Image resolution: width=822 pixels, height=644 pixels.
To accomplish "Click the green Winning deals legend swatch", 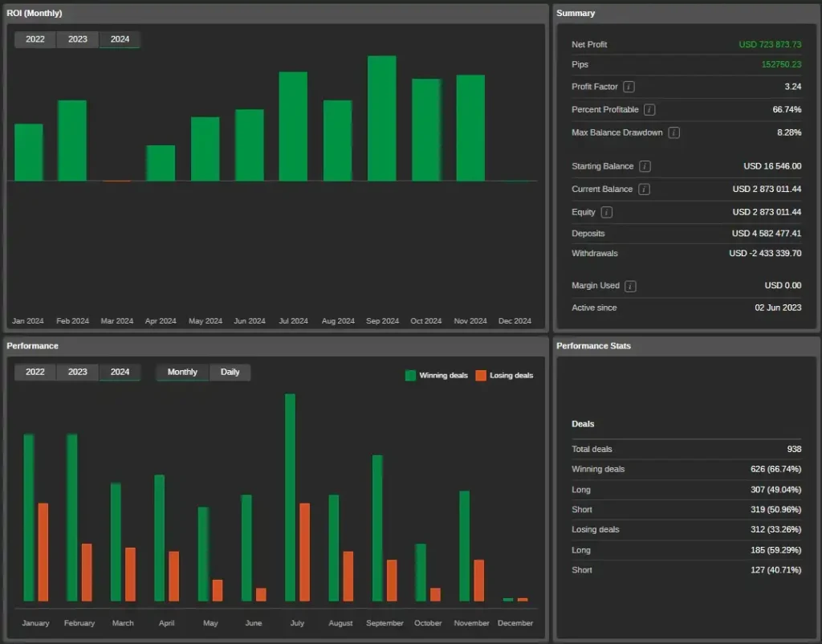I will (x=411, y=375).
